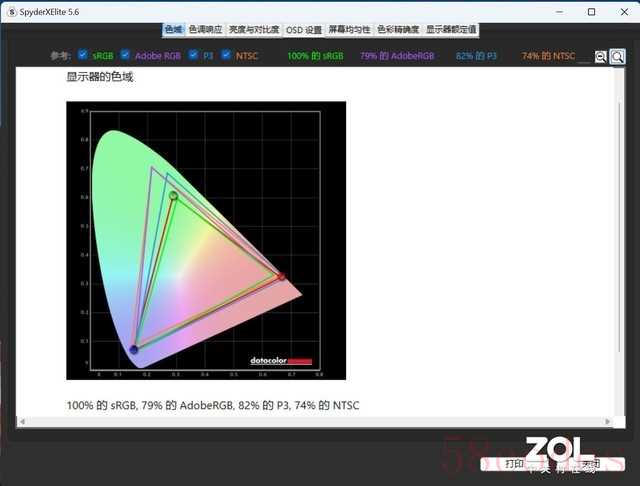Click the left arrow of horizontal scrollbar
This screenshot has height=486, width=640.
point(22,421)
